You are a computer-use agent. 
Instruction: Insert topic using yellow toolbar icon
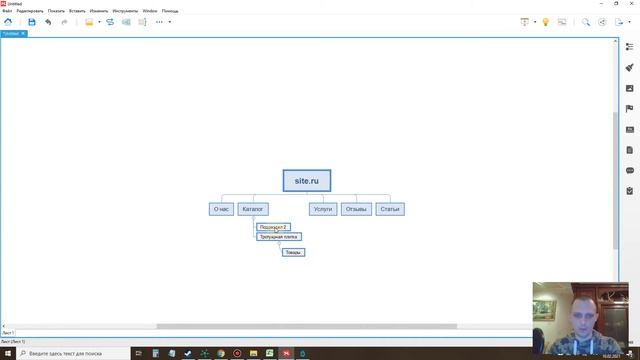tap(89, 22)
